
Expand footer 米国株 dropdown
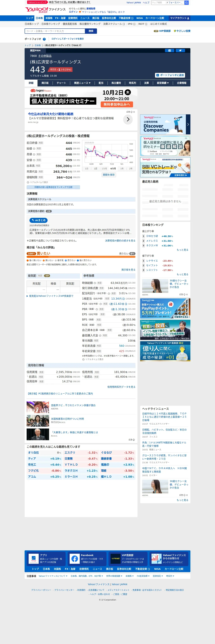[x=129, y=576]
